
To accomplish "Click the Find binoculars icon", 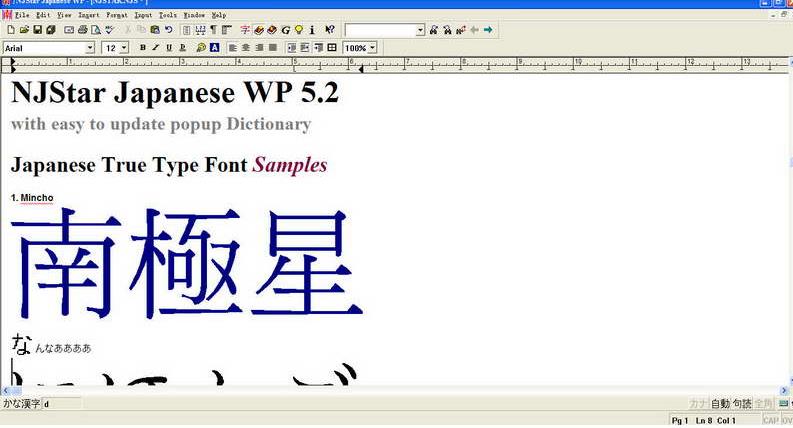I will (x=433, y=30).
